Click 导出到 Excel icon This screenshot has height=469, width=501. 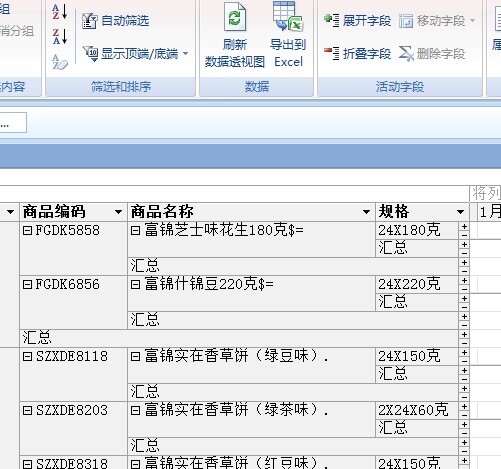[288, 16]
